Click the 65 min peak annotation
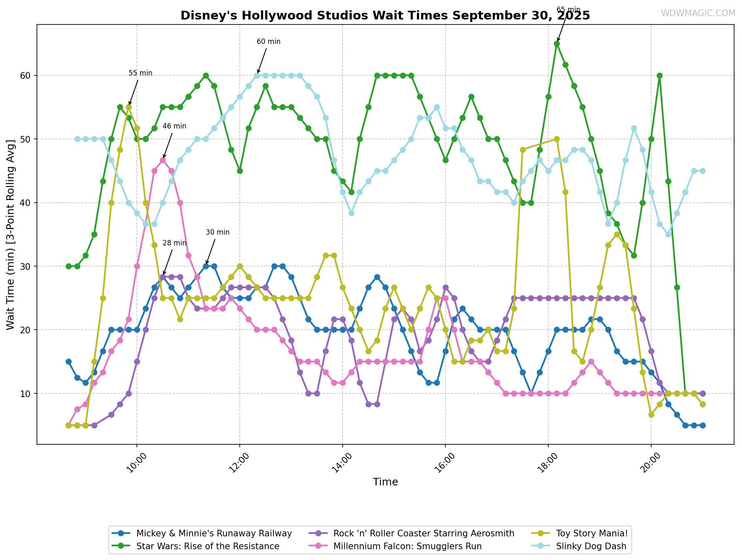The image size is (742, 560). click(568, 10)
